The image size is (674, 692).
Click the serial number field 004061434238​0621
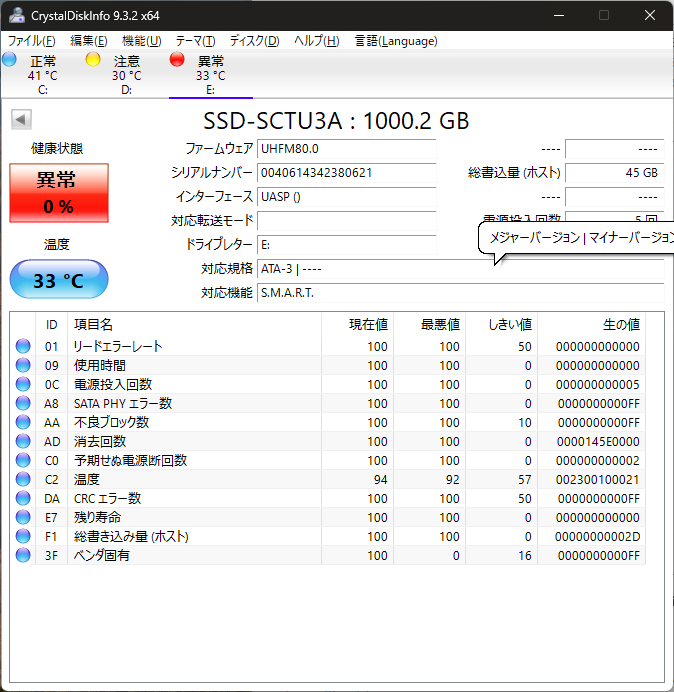(346, 173)
